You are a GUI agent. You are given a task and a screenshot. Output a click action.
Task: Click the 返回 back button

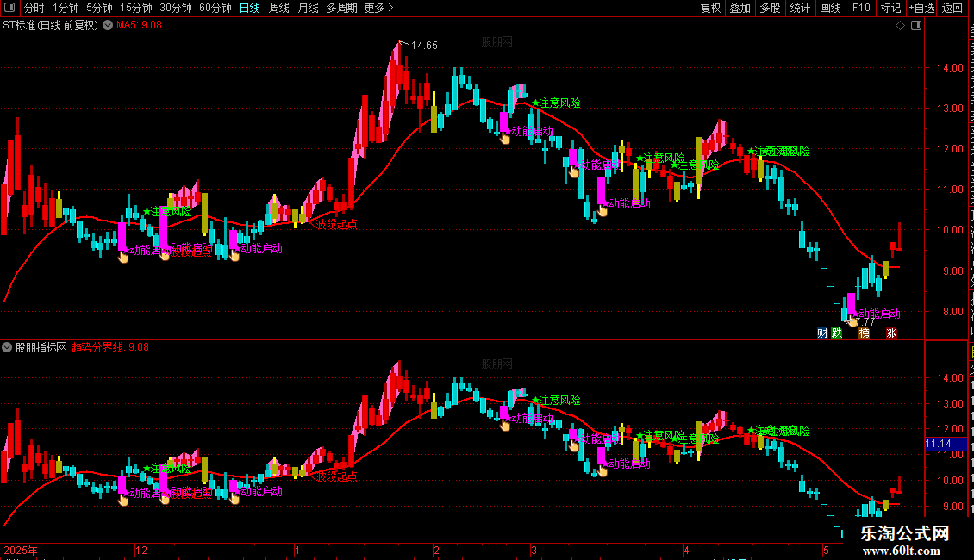tap(952, 8)
